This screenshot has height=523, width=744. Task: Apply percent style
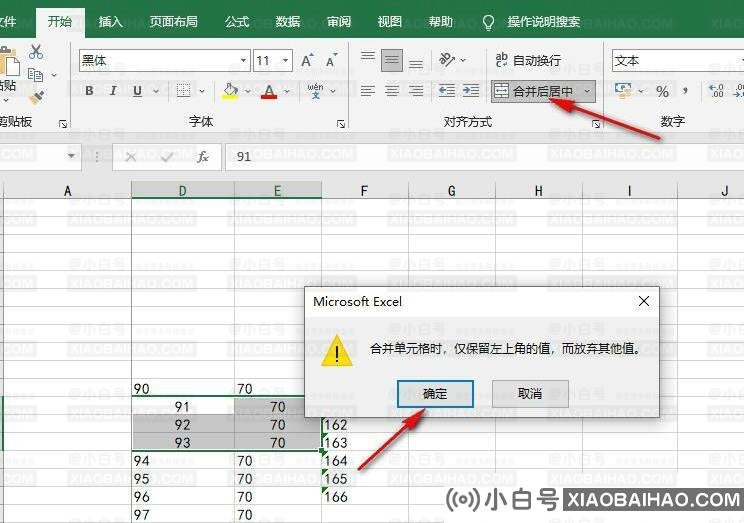pos(662,91)
